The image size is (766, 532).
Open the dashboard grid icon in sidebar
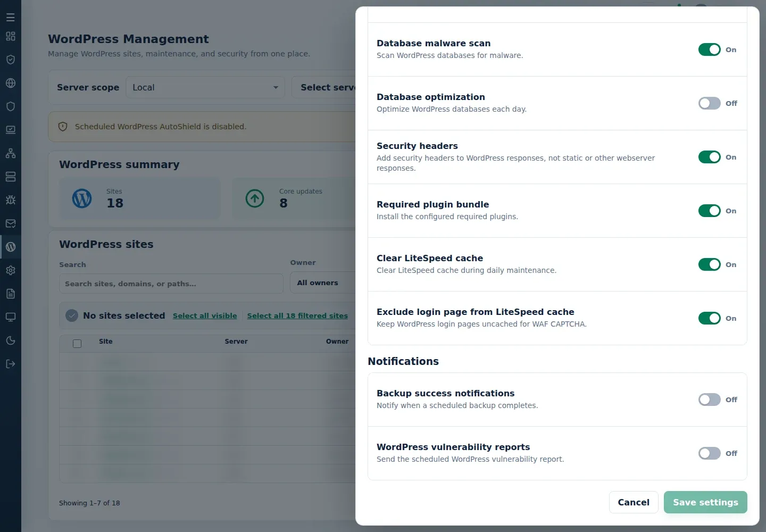click(11, 36)
